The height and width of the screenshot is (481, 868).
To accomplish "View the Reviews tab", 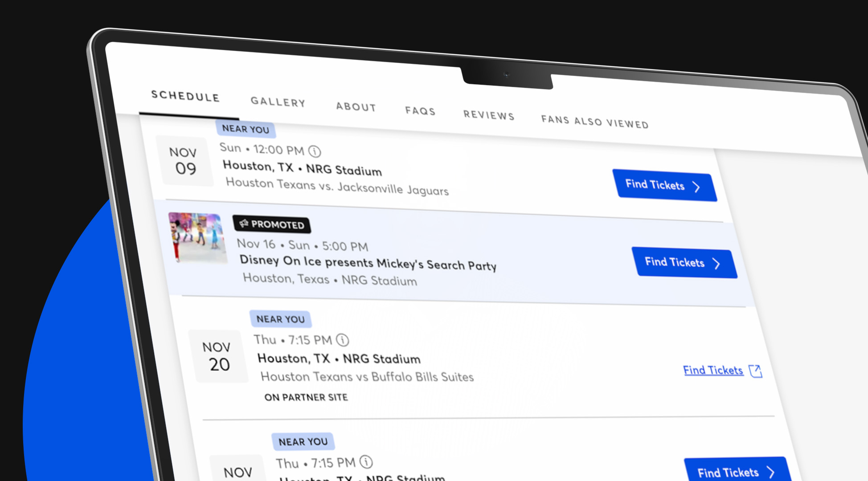I will (x=488, y=116).
